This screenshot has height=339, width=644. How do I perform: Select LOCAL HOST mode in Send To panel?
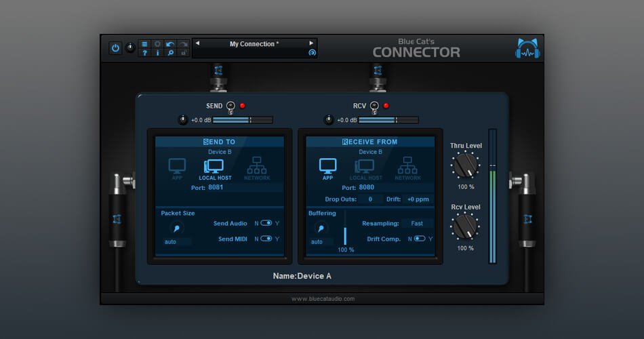(x=215, y=169)
